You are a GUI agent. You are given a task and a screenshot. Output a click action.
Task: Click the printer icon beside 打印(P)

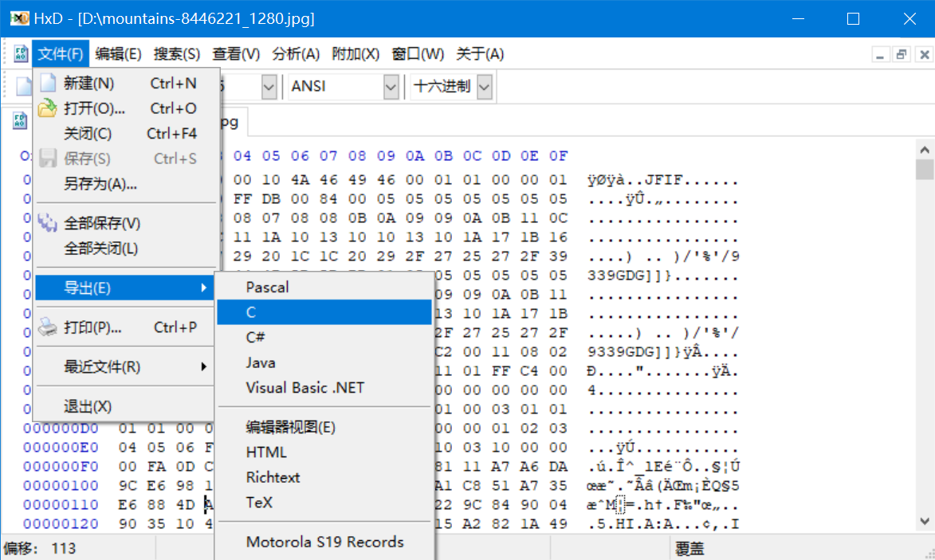(49, 327)
